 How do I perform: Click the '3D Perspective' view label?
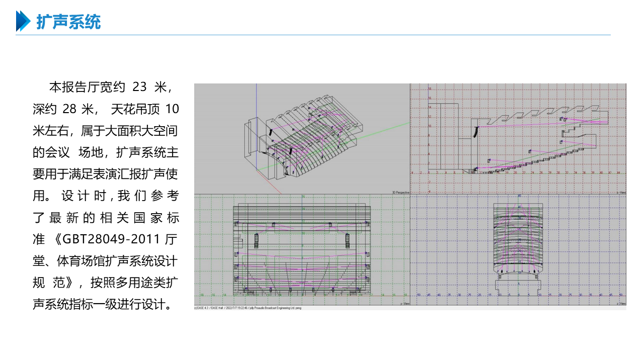(400, 192)
